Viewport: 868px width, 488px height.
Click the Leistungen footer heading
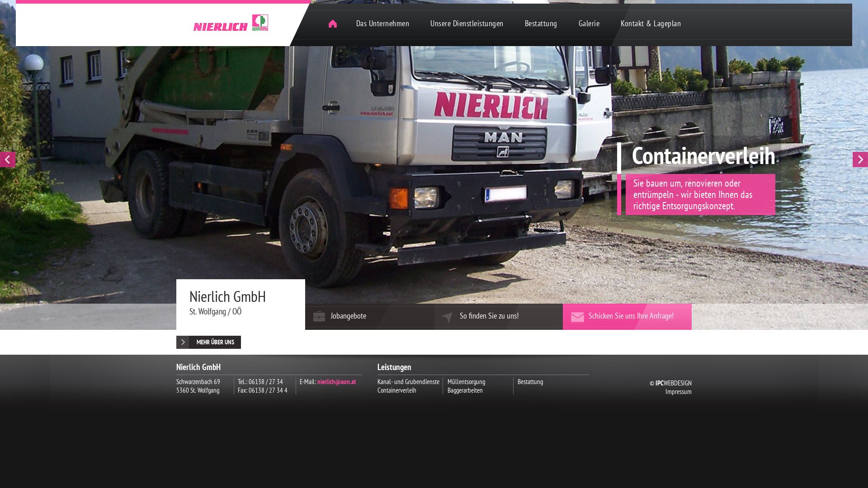click(394, 367)
